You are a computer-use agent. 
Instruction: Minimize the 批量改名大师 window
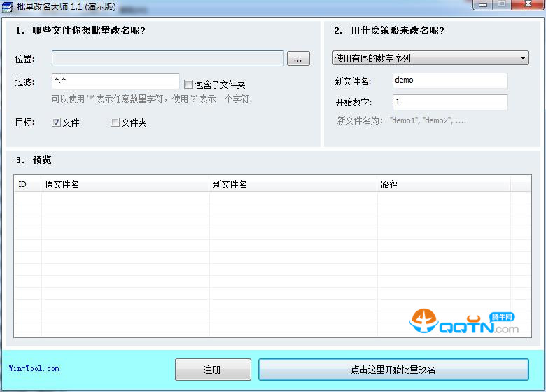point(482,5)
